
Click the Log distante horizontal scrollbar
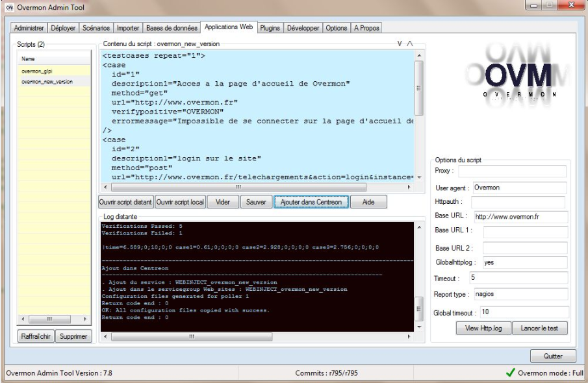257,337
